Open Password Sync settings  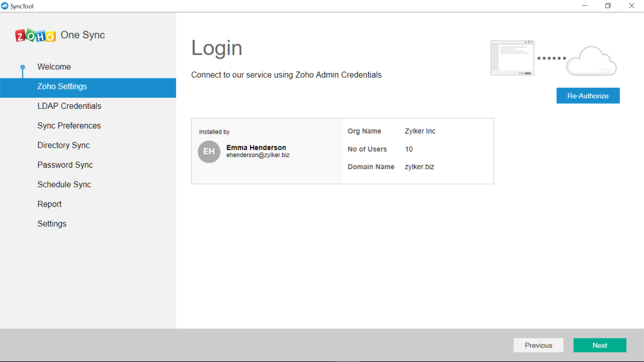click(x=65, y=165)
